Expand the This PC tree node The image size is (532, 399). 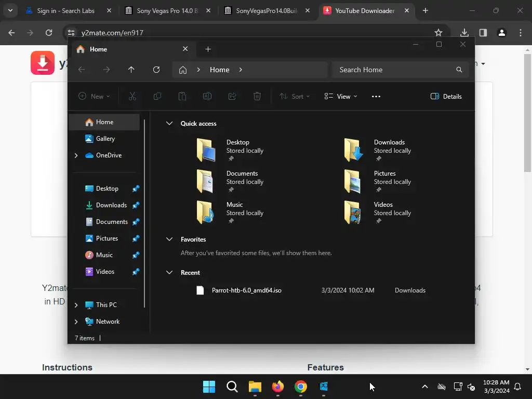pos(76,305)
